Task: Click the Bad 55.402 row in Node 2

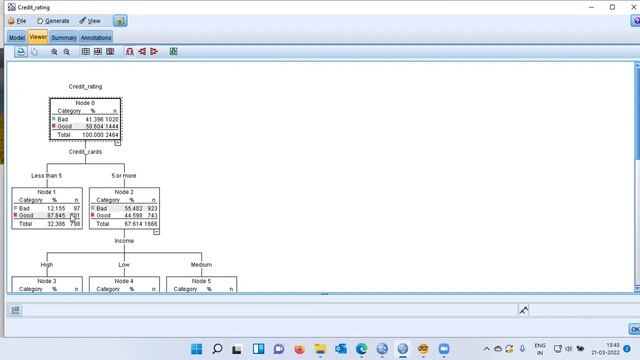Action: tap(124, 208)
